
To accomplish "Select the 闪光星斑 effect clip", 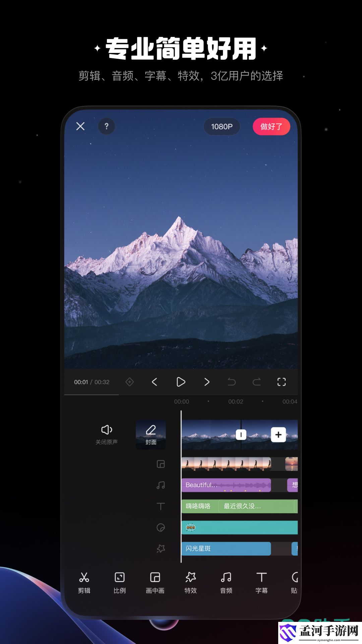I will [226, 549].
